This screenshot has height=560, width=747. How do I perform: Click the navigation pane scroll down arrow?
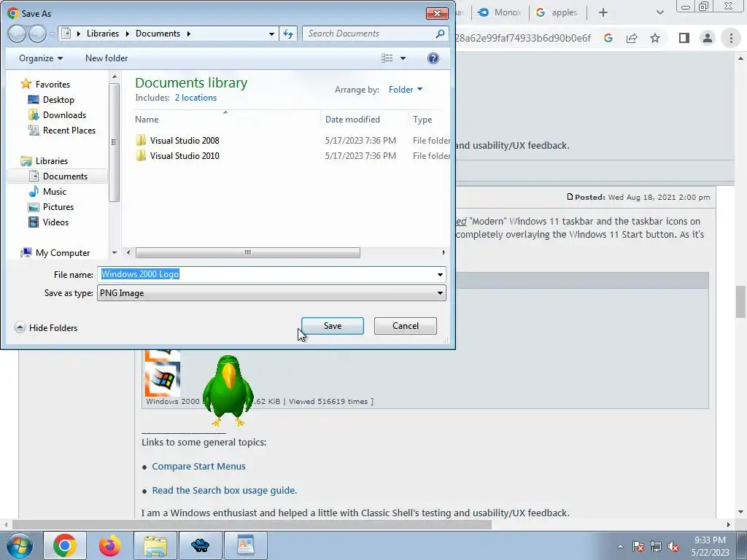(115, 253)
